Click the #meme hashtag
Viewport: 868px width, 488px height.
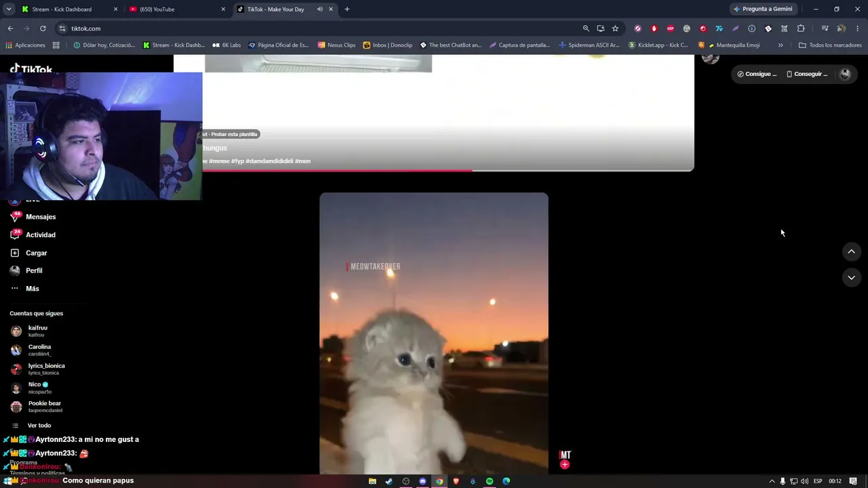pyautogui.click(x=219, y=161)
